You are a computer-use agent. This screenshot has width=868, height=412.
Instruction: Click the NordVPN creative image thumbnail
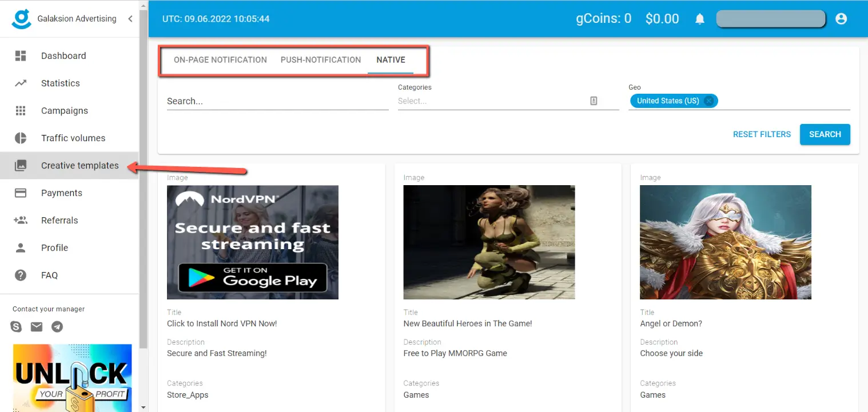tap(252, 242)
